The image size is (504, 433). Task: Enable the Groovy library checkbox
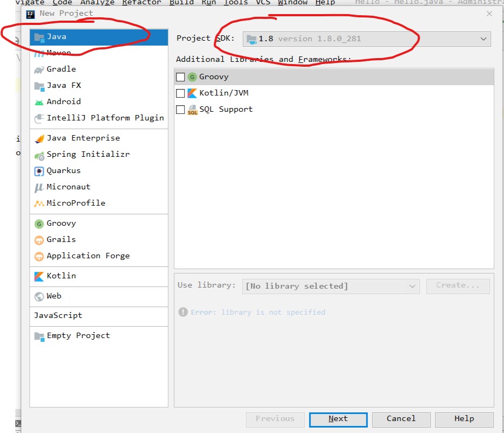(180, 77)
